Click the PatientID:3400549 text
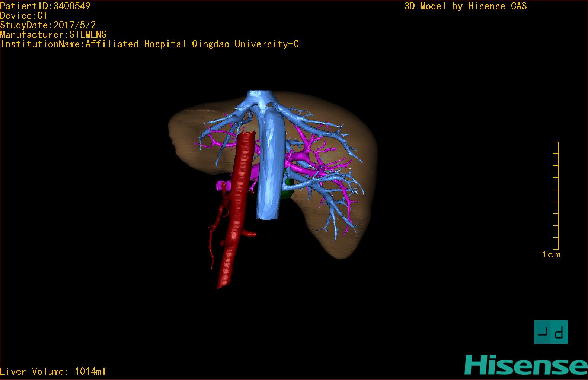The height and width of the screenshot is (380, 588). 45,6
